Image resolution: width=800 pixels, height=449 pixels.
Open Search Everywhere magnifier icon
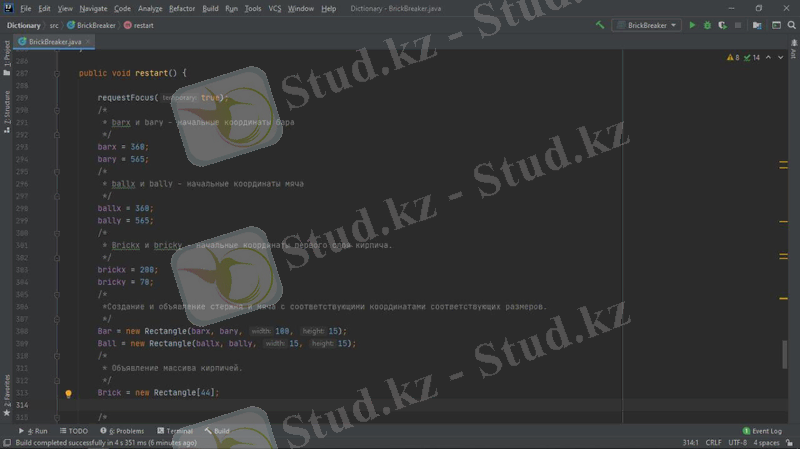(790, 25)
